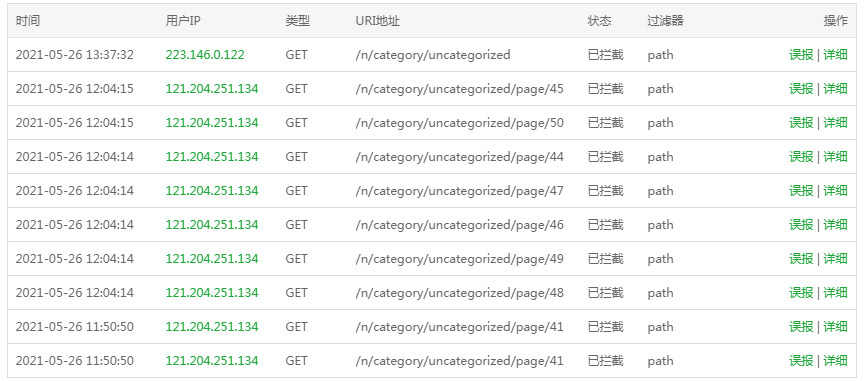The height and width of the screenshot is (381, 864).
Task: Click the IP address 223.146.0.122
Action: coord(205,55)
